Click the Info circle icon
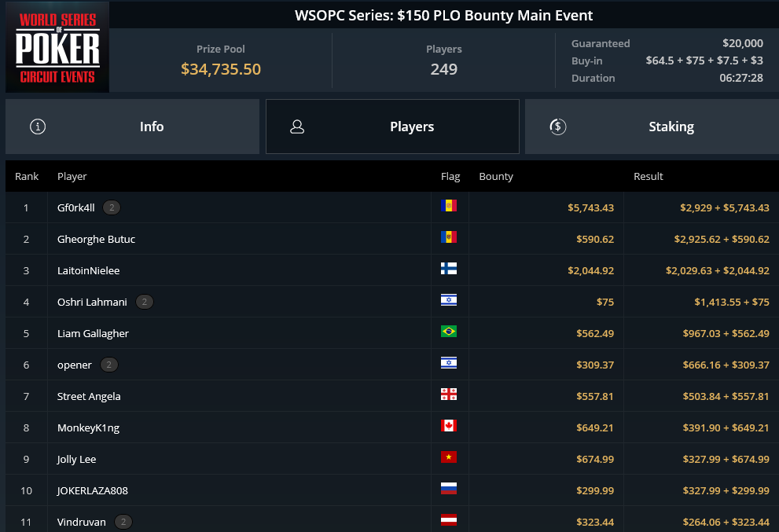779x532 pixels. [x=38, y=127]
